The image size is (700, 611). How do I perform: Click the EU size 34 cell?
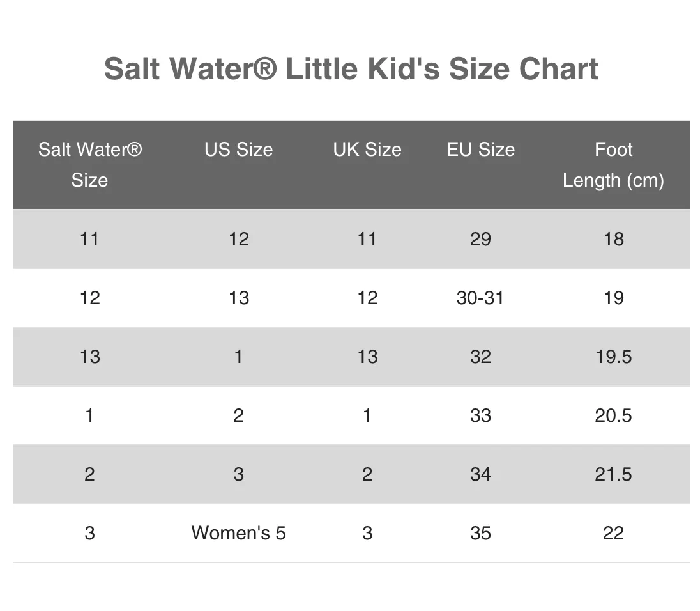coord(480,474)
